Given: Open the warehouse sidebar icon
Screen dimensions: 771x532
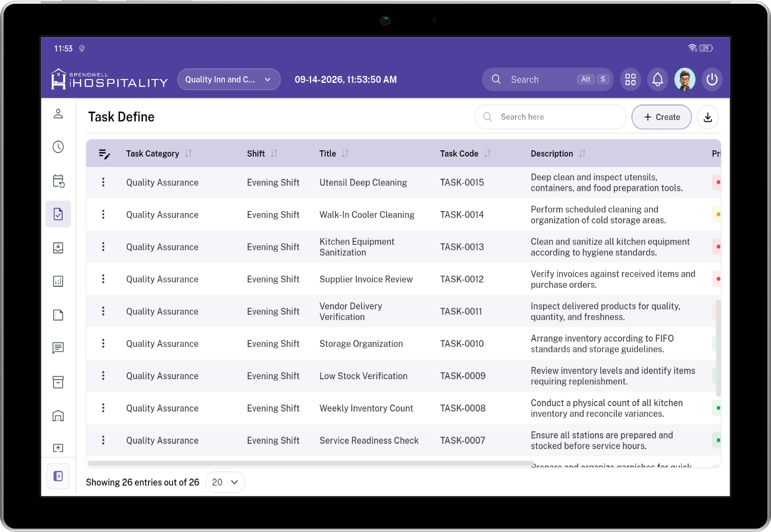Looking at the screenshot, I should (58, 415).
